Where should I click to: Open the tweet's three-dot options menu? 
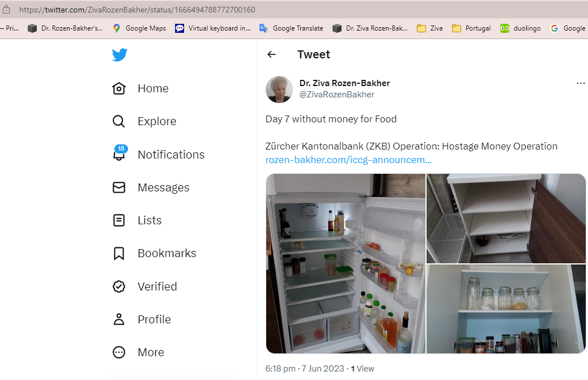tap(581, 83)
